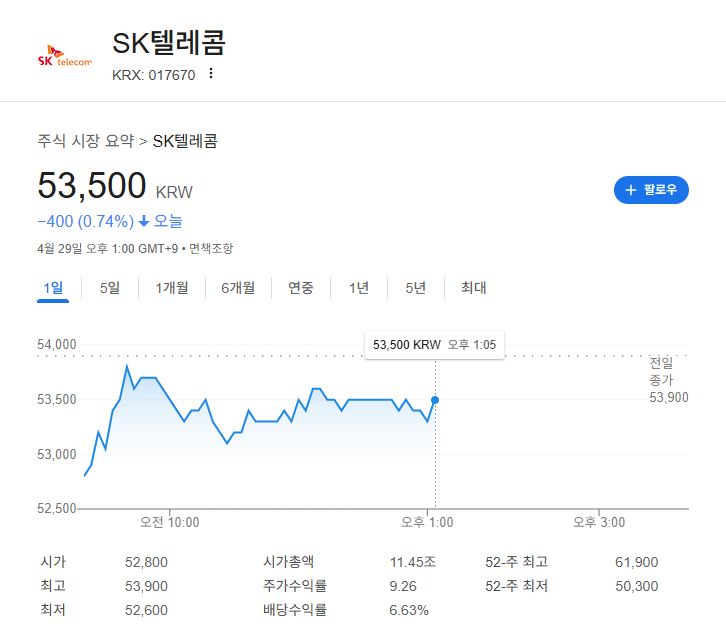Switch to the 1개월 range tab
The width and height of the screenshot is (726, 634).
(172, 288)
